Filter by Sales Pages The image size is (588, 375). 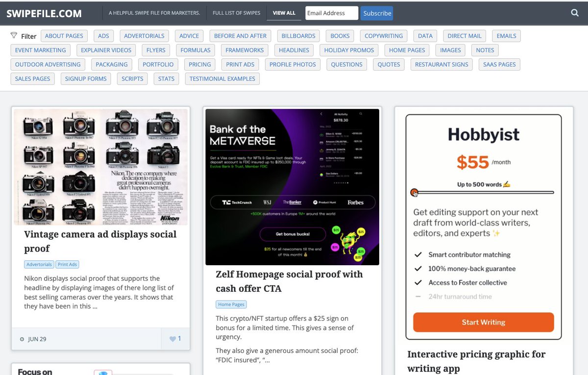33,78
